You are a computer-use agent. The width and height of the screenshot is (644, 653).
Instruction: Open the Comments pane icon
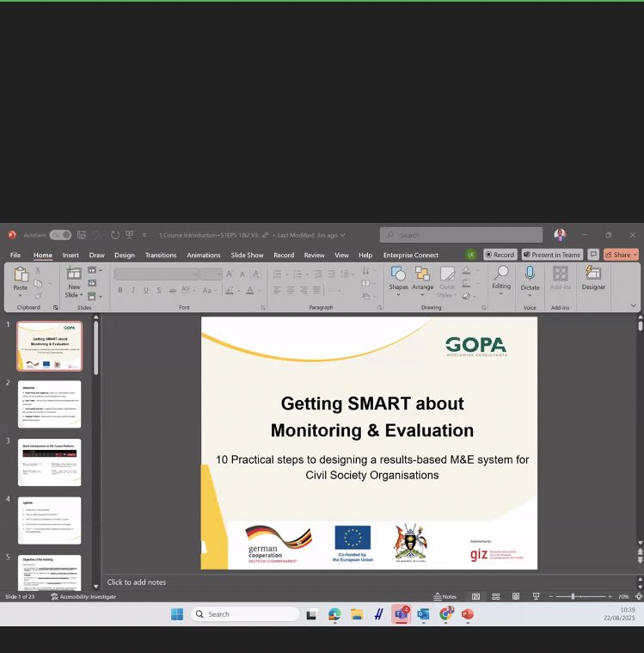tap(593, 255)
